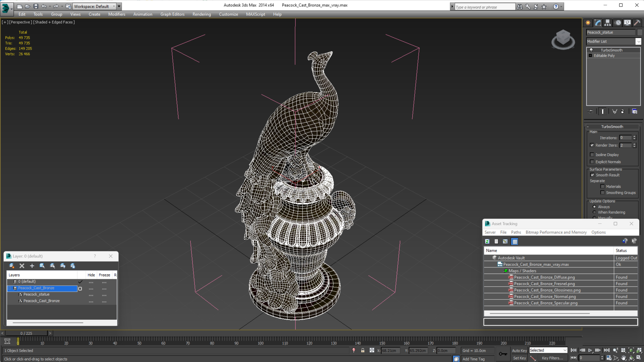This screenshot has width=644, height=362.
Task: Enable Separate by Smoothing Groups checkbox
Action: (x=602, y=192)
